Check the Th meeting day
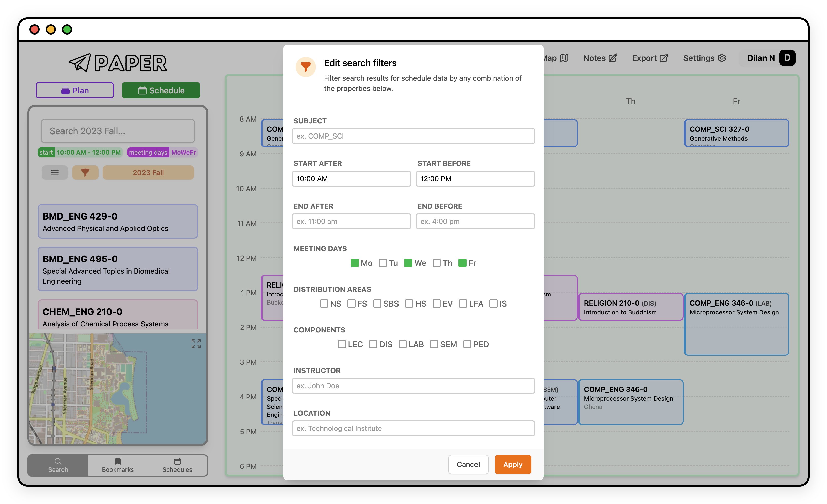 tap(436, 263)
